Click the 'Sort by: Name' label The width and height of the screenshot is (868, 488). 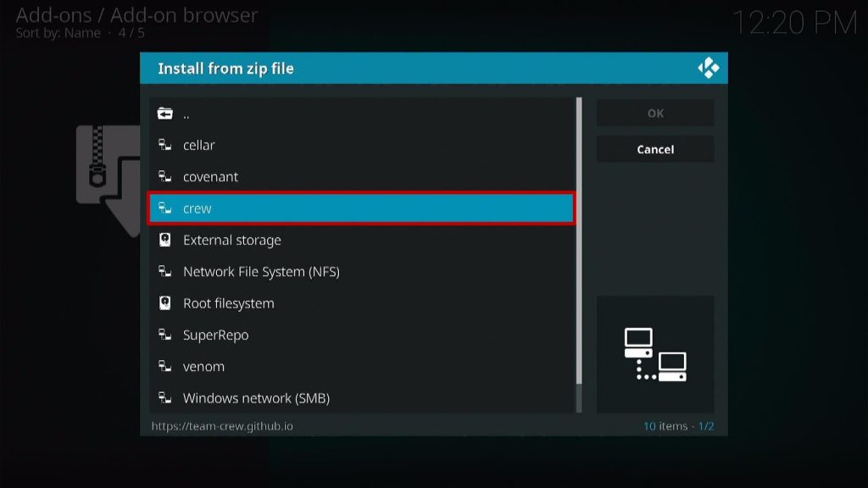[58, 33]
